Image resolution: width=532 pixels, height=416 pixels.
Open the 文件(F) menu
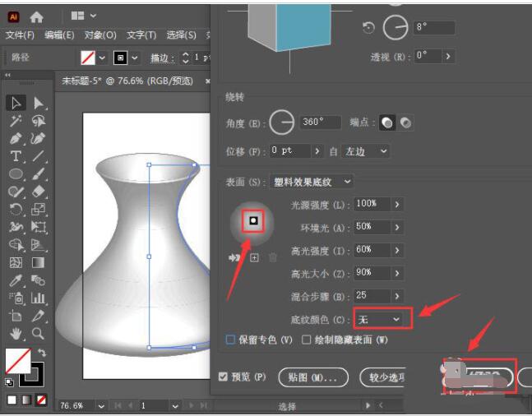point(20,35)
